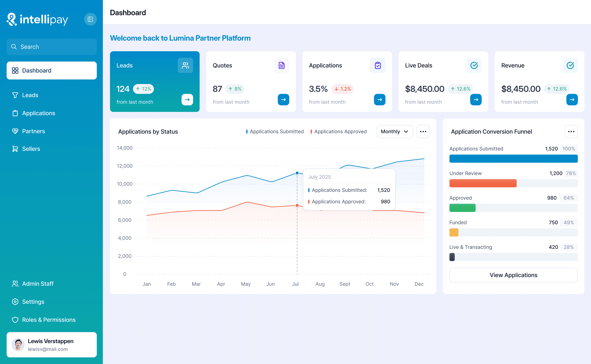Click the Quotes card document icon
The image size is (591, 364).
(281, 65)
